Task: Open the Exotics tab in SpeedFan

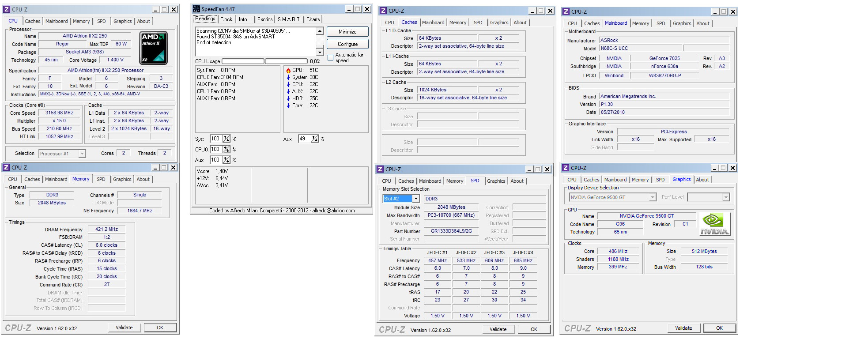Action: coord(265,19)
